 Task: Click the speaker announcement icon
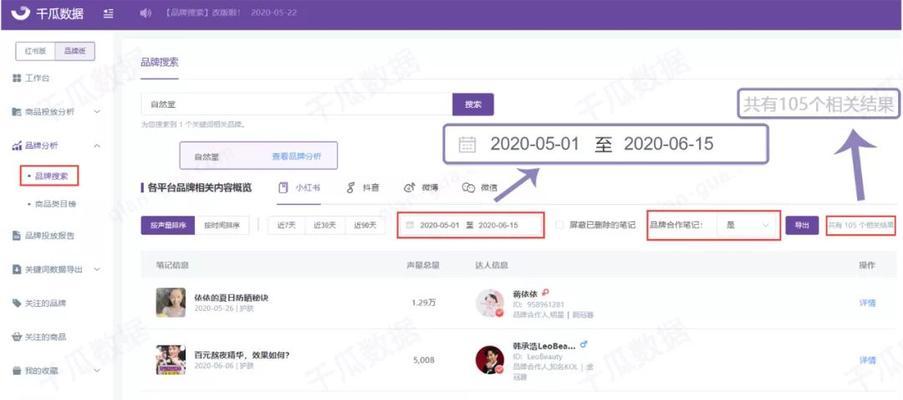[145, 13]
